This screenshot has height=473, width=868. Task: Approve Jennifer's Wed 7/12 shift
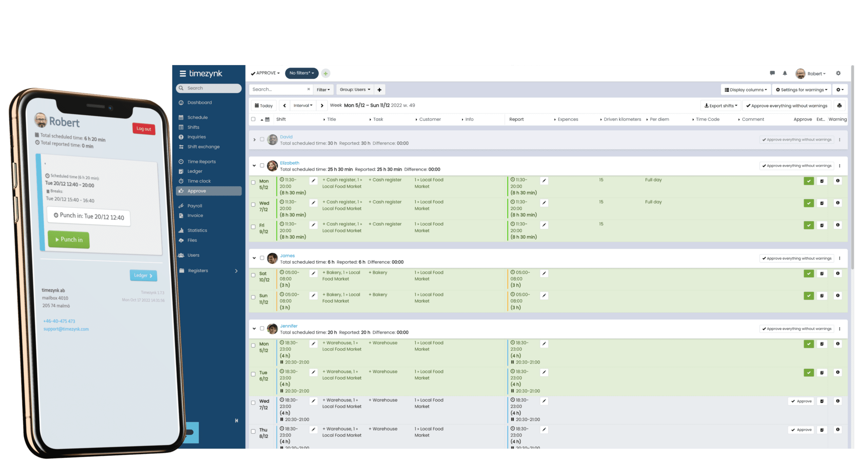coord(801,401)
